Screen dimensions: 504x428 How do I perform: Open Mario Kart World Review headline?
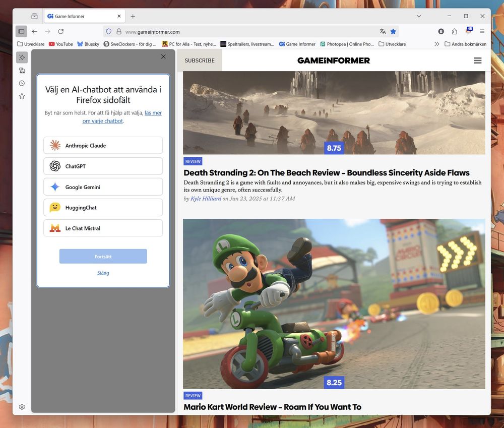point(272,407)
